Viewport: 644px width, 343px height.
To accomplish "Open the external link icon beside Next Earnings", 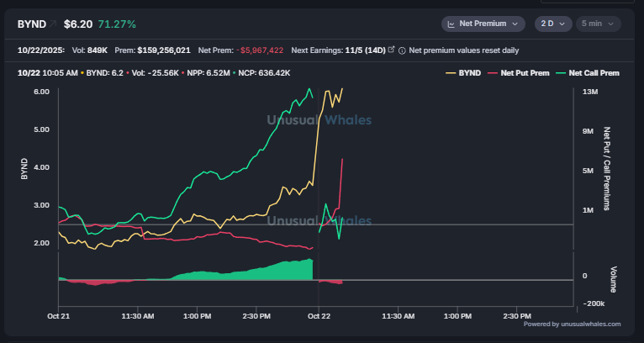I will [x=391, y=50].
